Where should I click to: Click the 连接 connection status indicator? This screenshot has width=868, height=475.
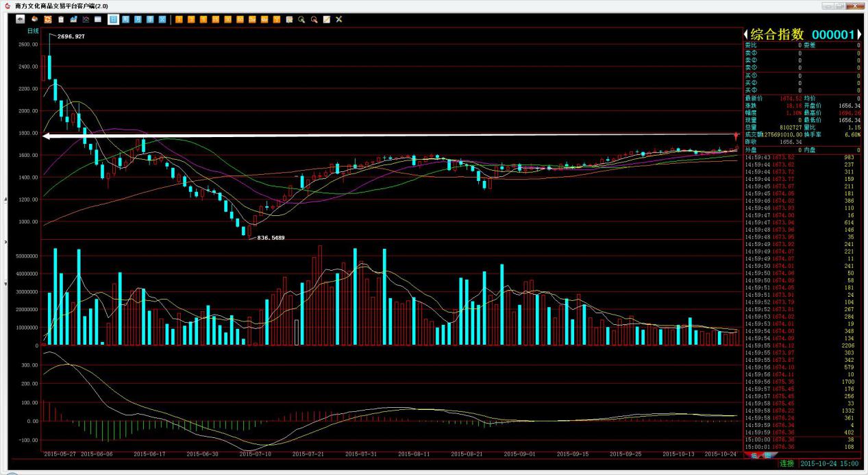(x=786, y=464)
